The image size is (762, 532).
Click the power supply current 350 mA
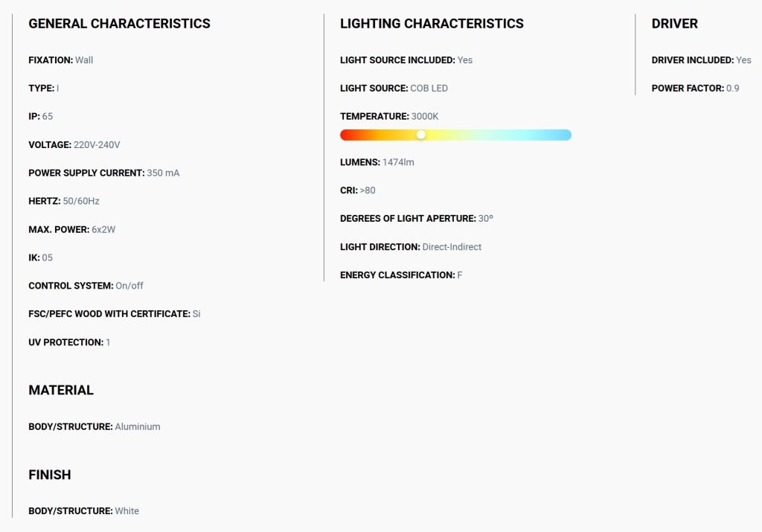163,173
